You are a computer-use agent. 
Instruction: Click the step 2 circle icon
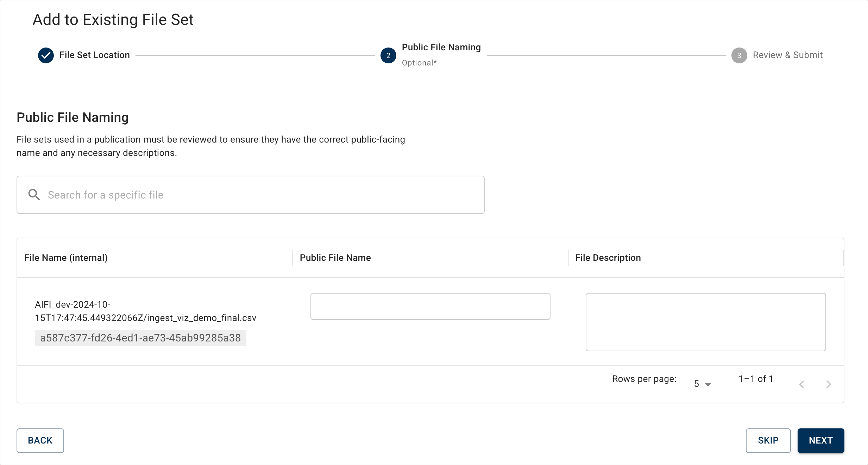pyautogui.click(x=388, y=55)
